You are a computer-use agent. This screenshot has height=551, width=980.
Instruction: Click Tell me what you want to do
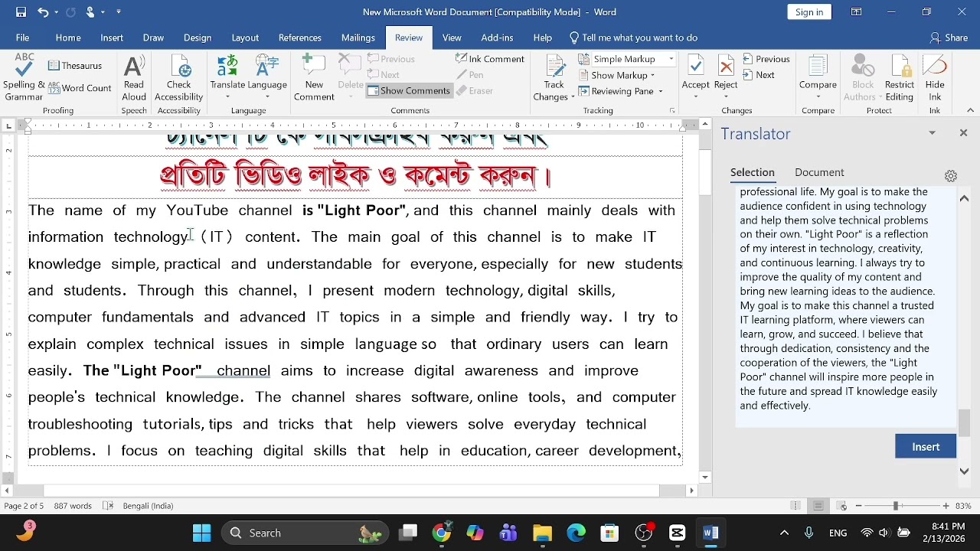click(x=633, y=37)
